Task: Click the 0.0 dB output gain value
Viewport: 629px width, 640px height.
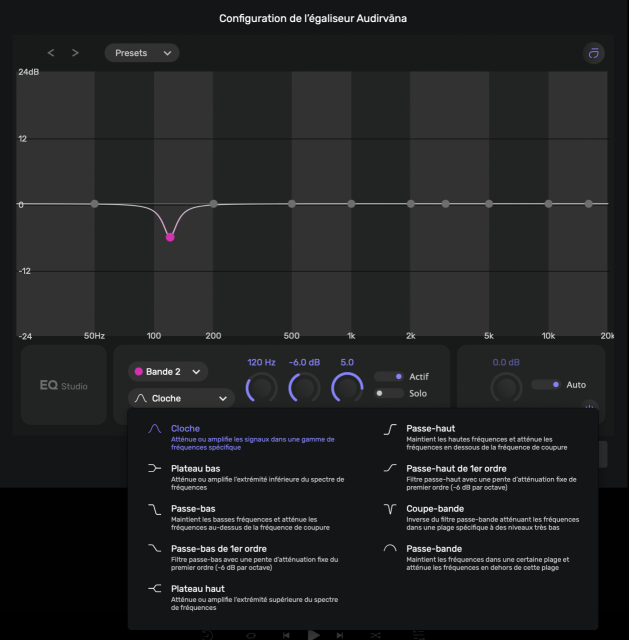Action: (x=506, y=362)
